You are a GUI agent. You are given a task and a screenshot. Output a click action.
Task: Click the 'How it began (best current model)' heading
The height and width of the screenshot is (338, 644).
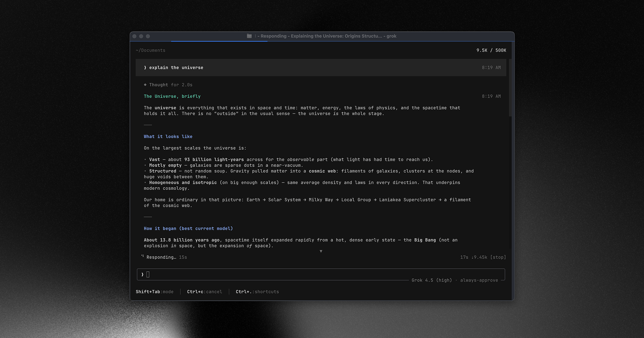(x=188, y=228)
